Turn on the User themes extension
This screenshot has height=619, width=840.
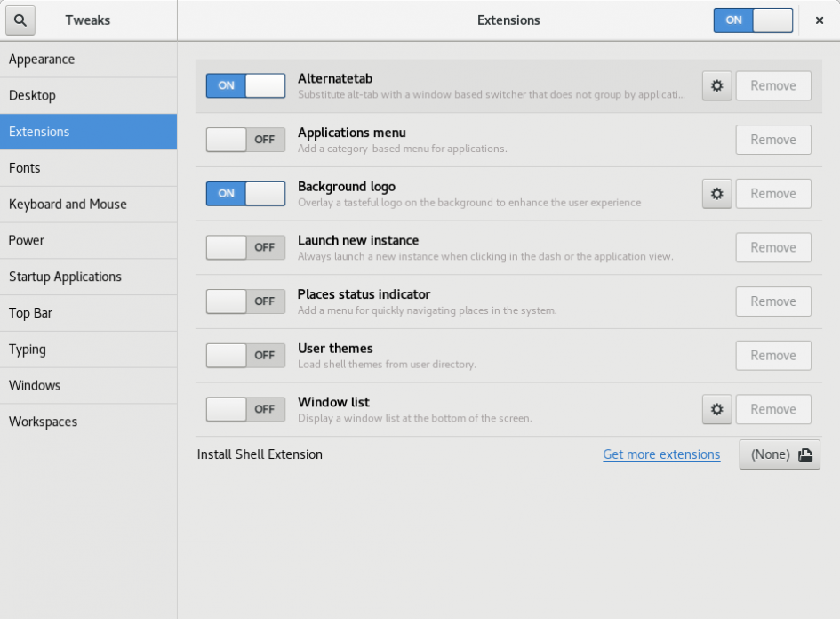[244, 355]
